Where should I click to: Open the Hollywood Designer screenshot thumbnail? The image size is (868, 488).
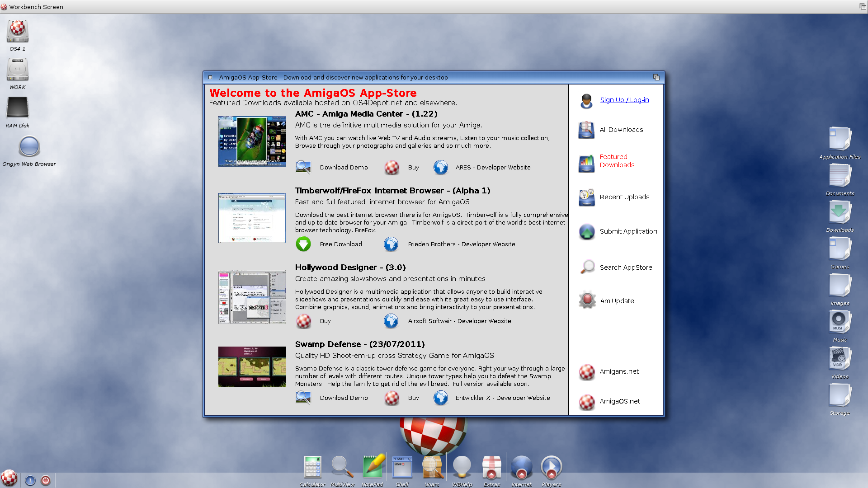coord(252,297)
